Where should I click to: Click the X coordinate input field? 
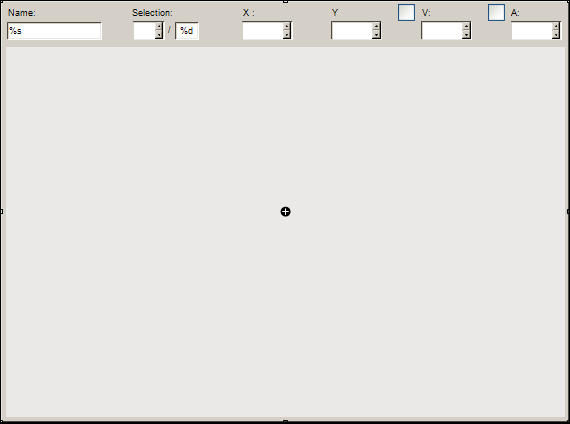(263, 31)
